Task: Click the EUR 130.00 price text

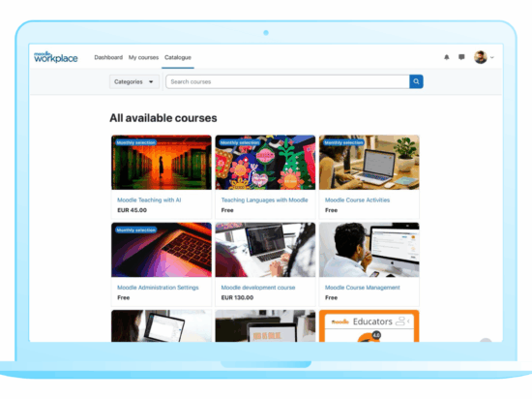Action: [x=237, y=297]
